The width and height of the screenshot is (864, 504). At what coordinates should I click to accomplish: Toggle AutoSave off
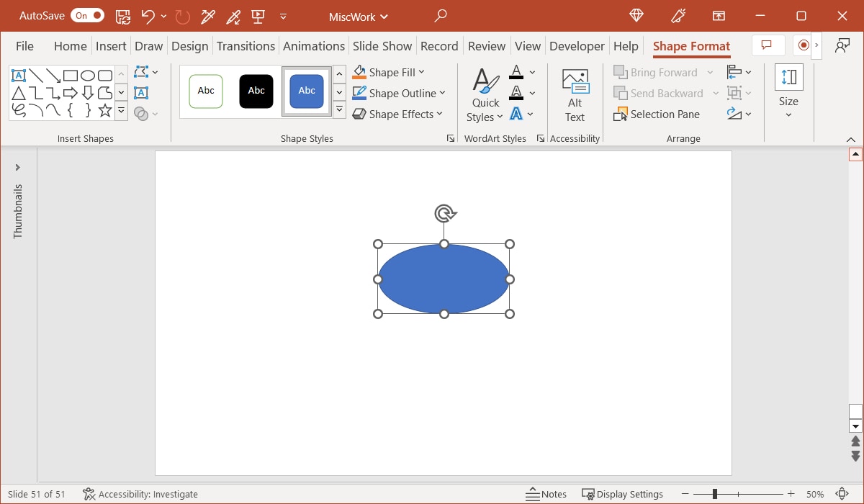pos(87,14)
